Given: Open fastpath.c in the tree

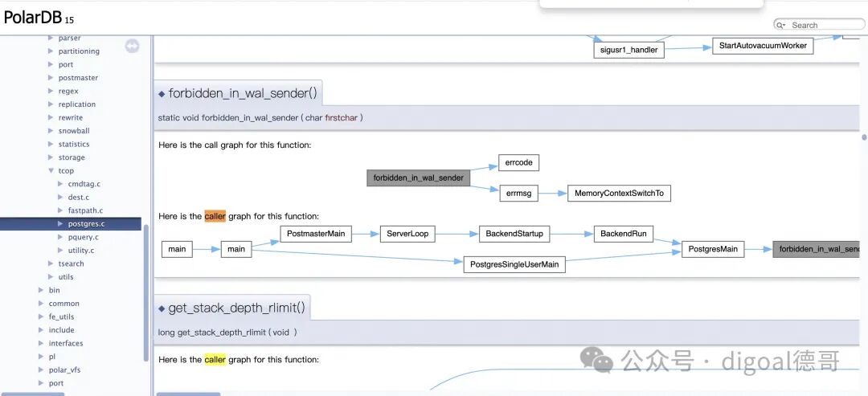Looking at the screenshot, I should pyautogui.click(x=85, y=210).
